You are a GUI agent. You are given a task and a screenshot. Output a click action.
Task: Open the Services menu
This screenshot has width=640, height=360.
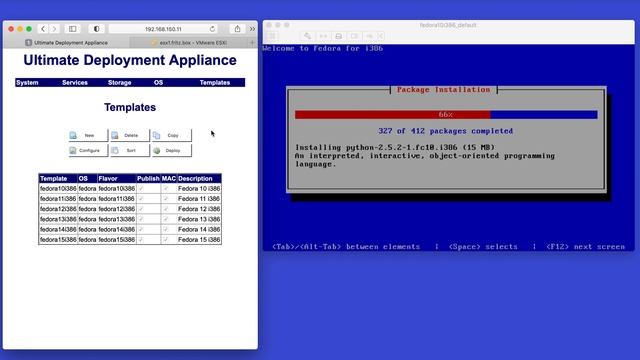(75, 82)
